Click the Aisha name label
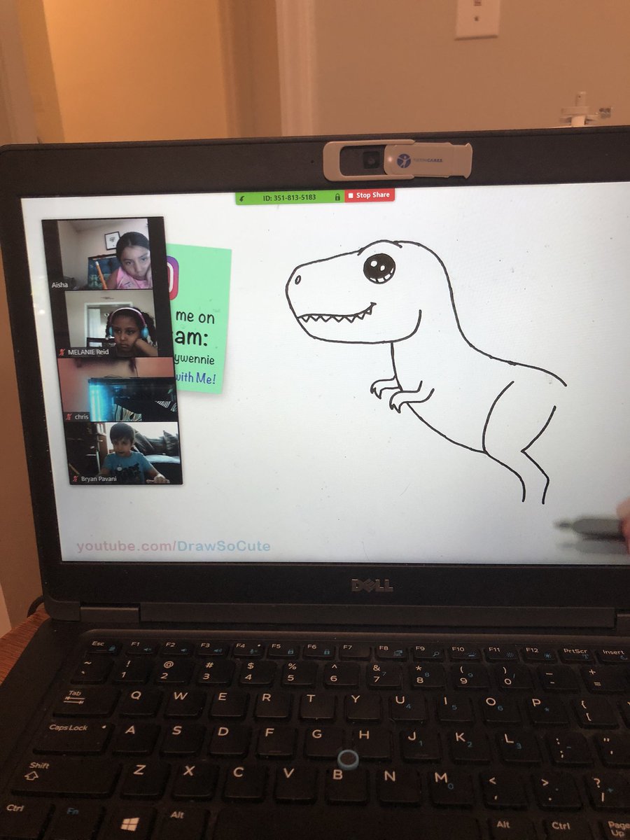The height and width of the screenshot is (840, 630). (x=59, y=285)
